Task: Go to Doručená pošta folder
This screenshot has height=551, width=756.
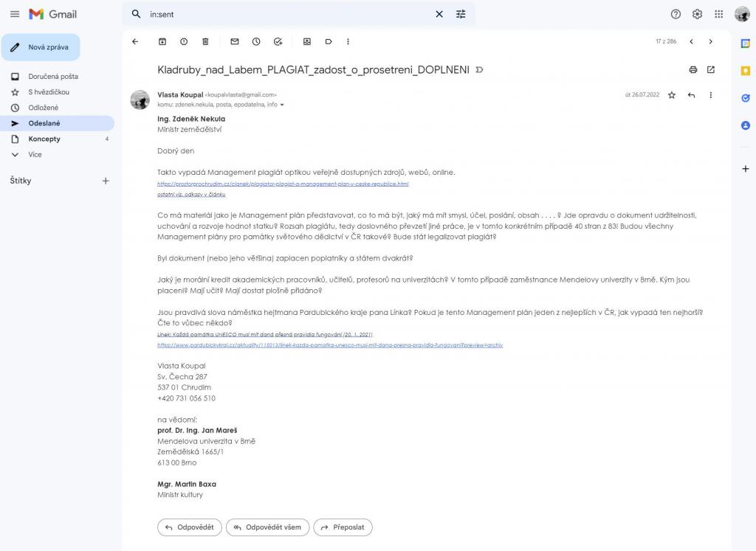Action: point(53,77)
